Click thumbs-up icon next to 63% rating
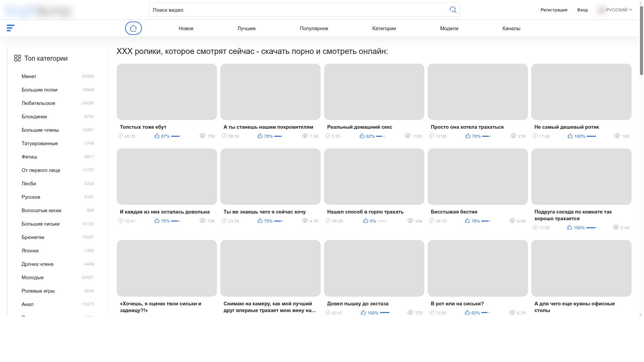 467,312
